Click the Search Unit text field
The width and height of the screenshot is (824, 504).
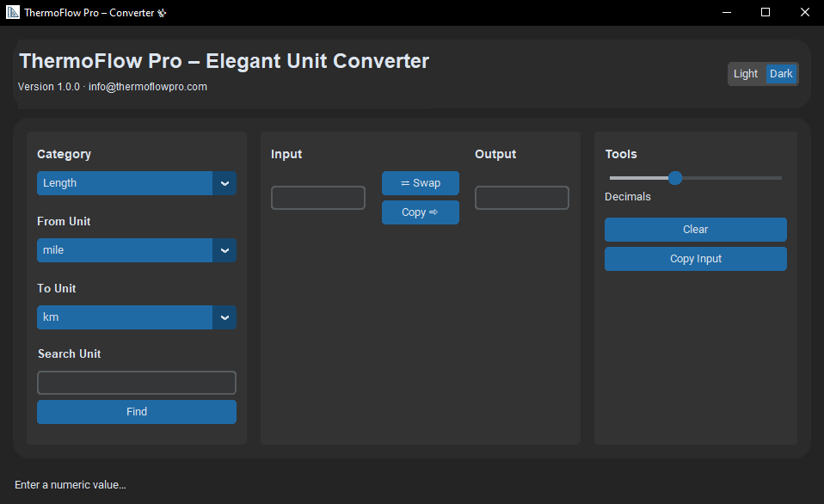tap(136, 383)
